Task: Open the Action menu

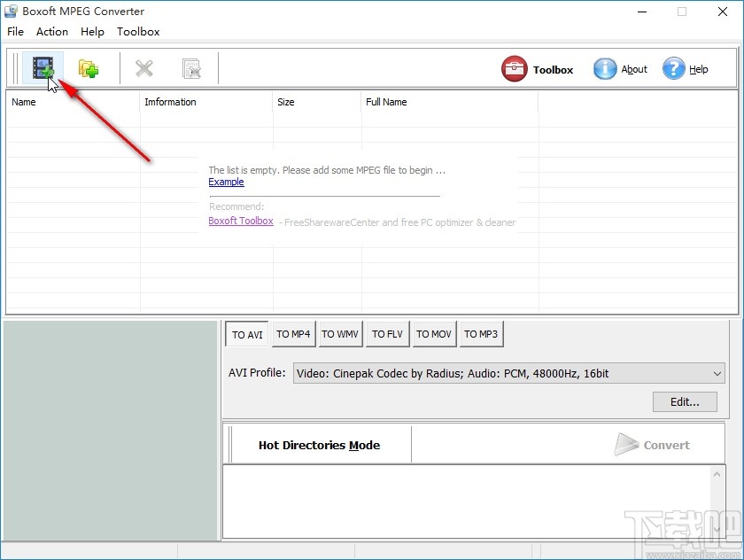Action: tap(51, 31)
